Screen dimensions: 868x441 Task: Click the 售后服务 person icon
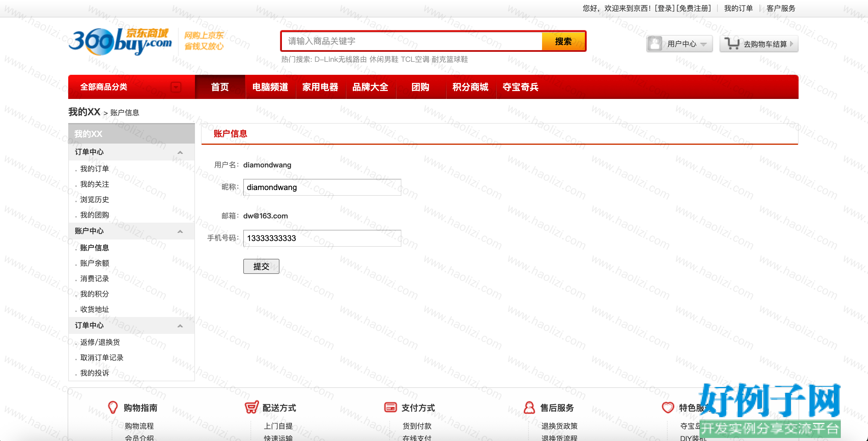tap(529, 407)
